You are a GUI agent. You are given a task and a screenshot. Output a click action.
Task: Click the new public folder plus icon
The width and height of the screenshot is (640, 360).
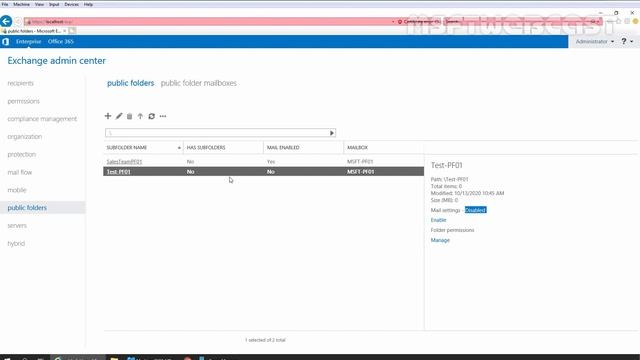point(108,116)
